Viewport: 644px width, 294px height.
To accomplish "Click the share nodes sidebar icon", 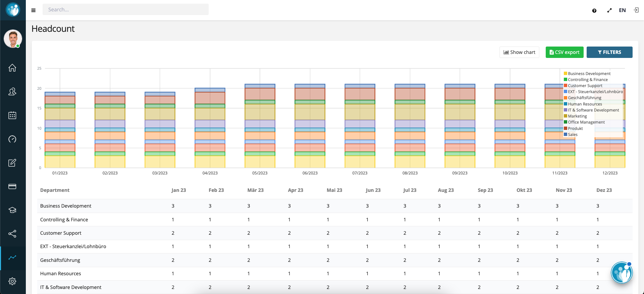I will (12, 234).
